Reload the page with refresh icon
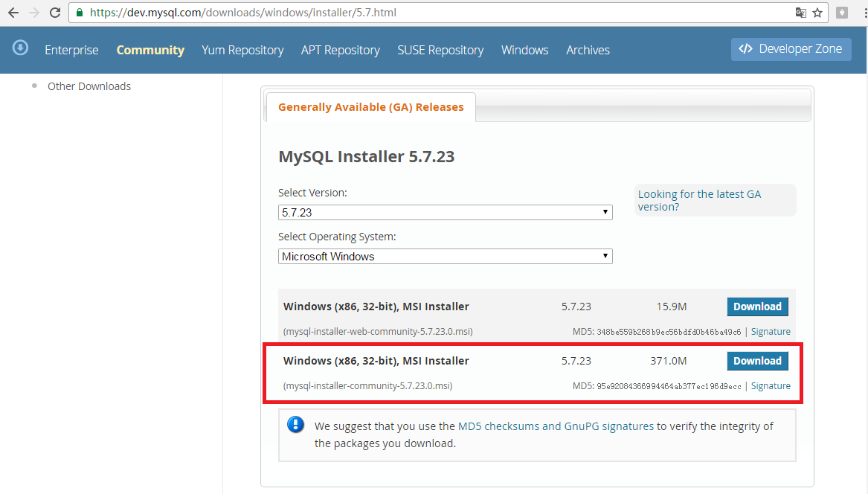The image size is (868, 494). [x=55, y=12]
